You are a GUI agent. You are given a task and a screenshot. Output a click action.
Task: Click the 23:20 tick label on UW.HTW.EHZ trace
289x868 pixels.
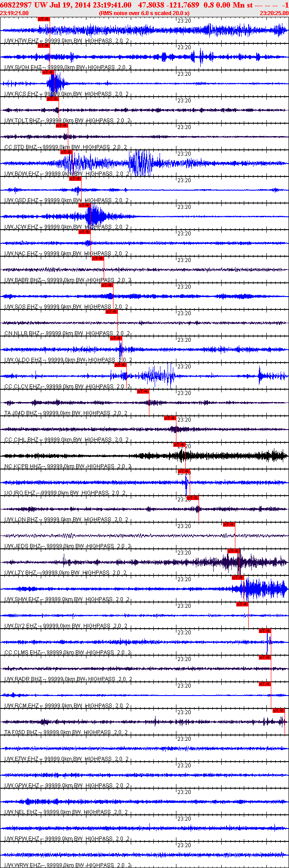click(x=184, y=21)
